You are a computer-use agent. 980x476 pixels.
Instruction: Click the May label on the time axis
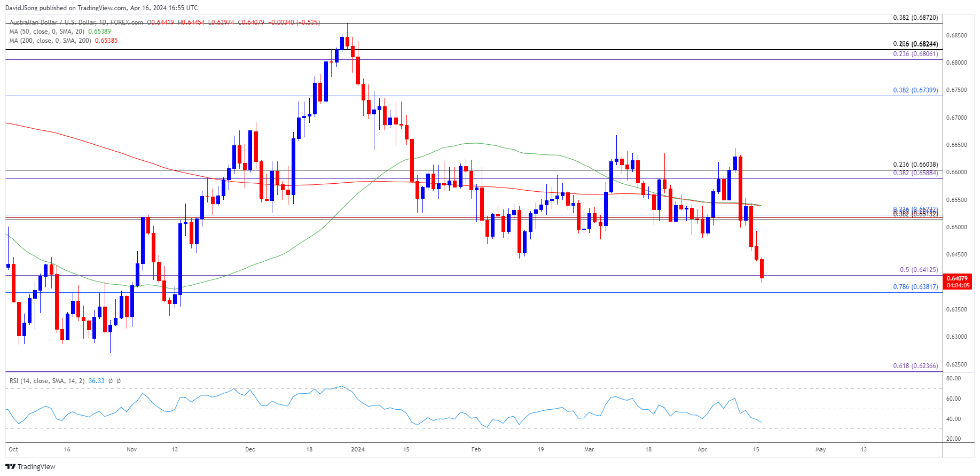coord(821,450)
